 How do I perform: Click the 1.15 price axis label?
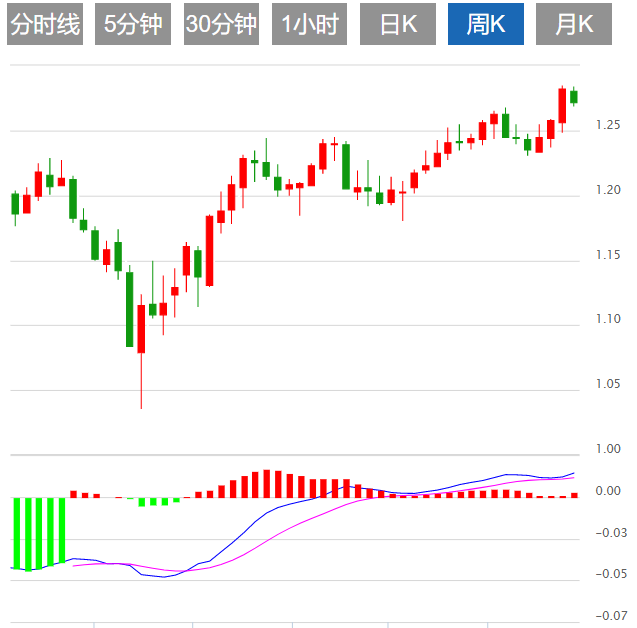[x=608, y=255]
